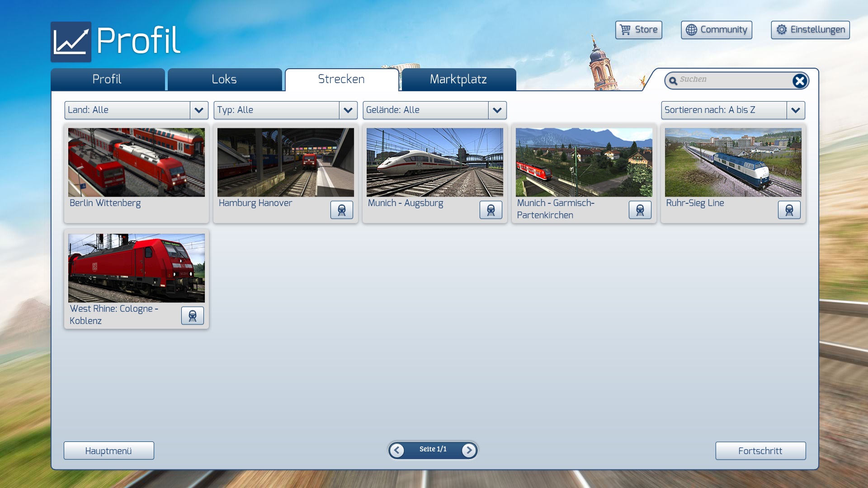The width and height of the screenshot is (868, 488).
Task: Open the Typ: Alle dropdown
Action: 348,110
